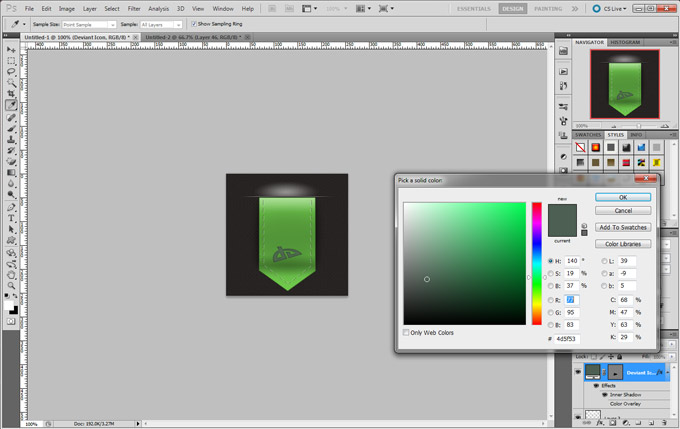Open the Filter menu
The height and width of the screenshot is (429, 680).
pos(134,8)
